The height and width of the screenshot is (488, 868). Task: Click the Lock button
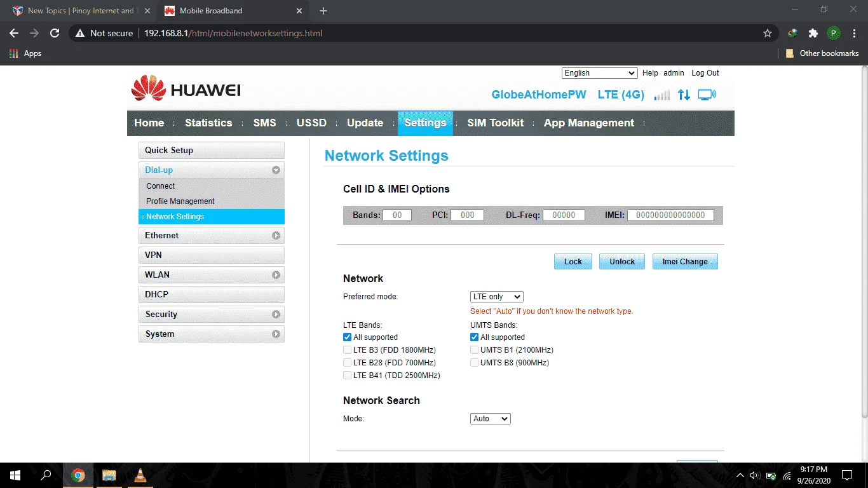coord(573,262)
